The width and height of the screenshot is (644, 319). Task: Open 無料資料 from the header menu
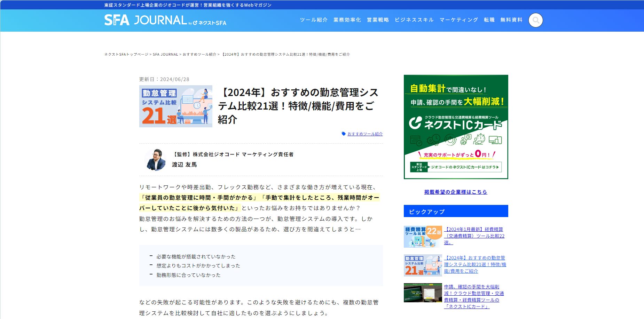511,20
